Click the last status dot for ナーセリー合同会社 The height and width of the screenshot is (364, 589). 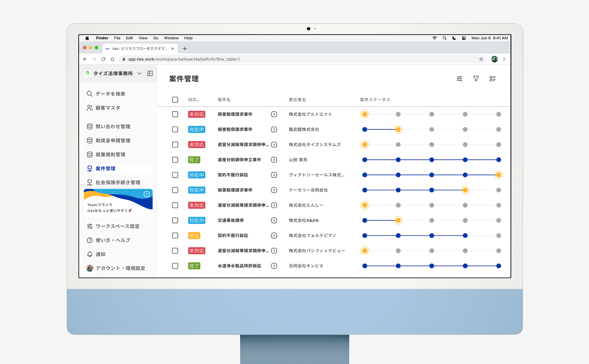point(498,190)
